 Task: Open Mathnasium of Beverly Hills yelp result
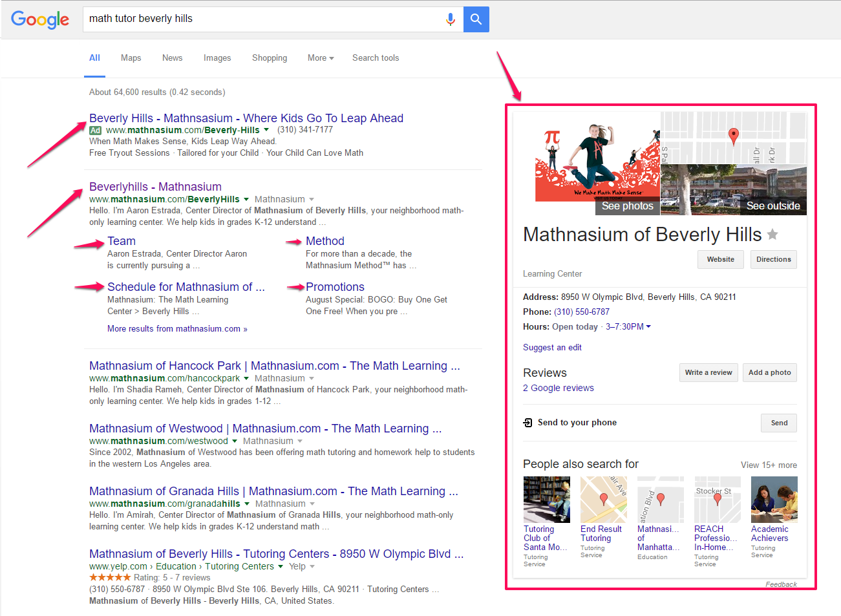tap(277, 554)
